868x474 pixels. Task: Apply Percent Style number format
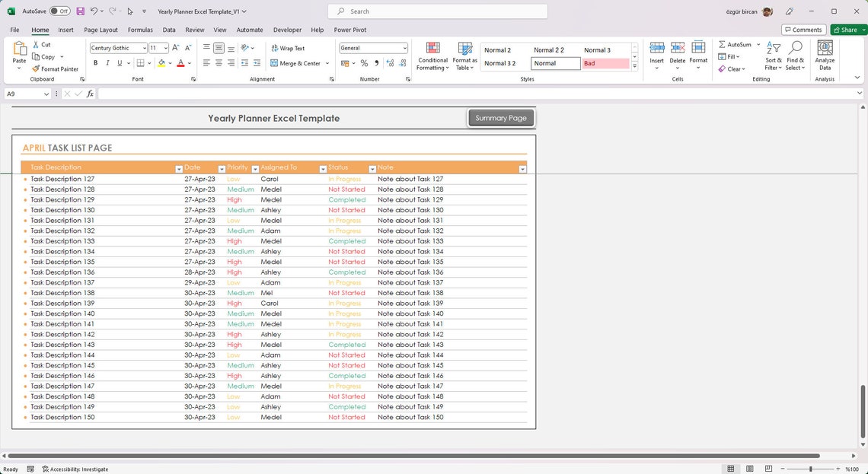point(364,63)
